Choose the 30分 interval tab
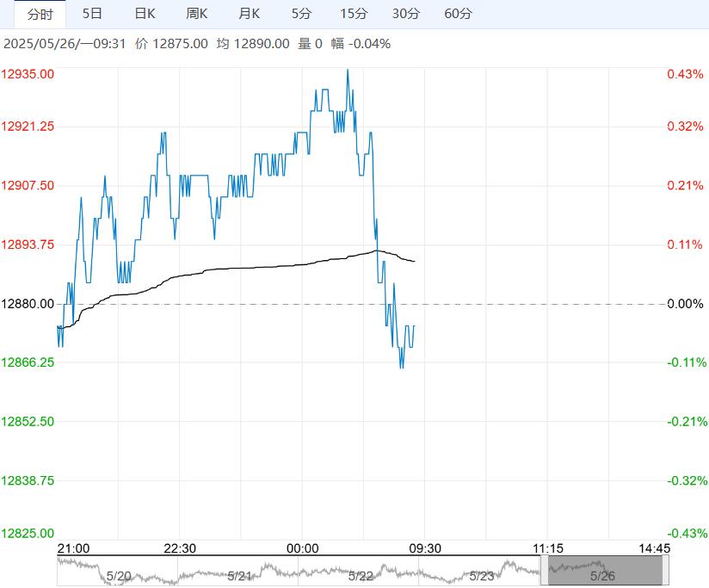The image size is (709, 588). point(406,14)
